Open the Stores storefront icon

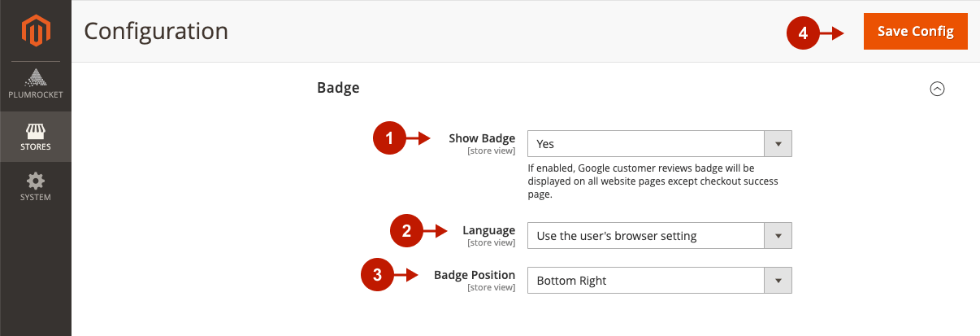tap(36, 131)
